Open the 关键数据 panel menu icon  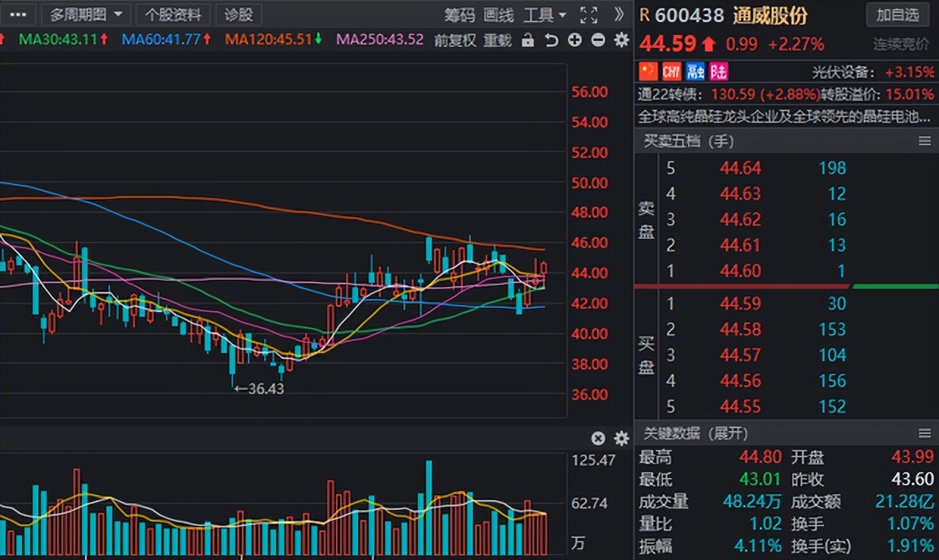click(924, 433)
